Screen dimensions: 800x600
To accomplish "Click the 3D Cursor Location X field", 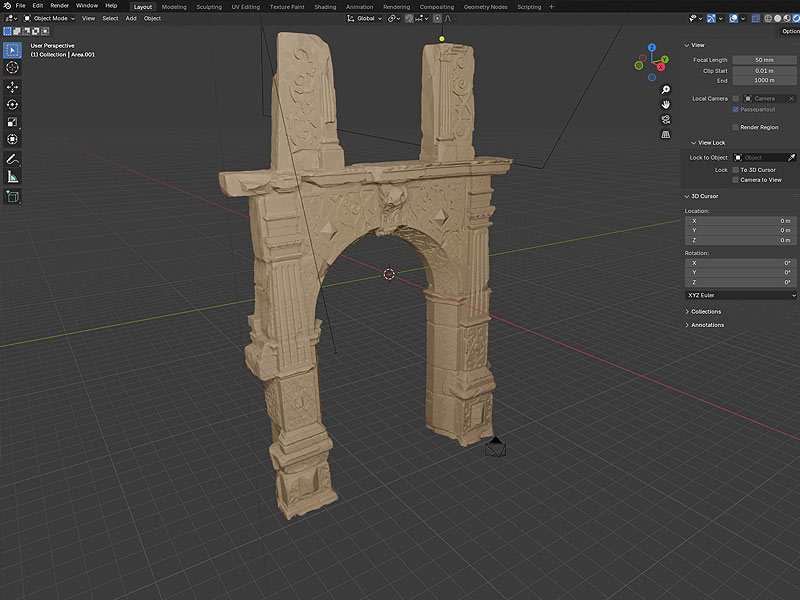I will 741,220.
